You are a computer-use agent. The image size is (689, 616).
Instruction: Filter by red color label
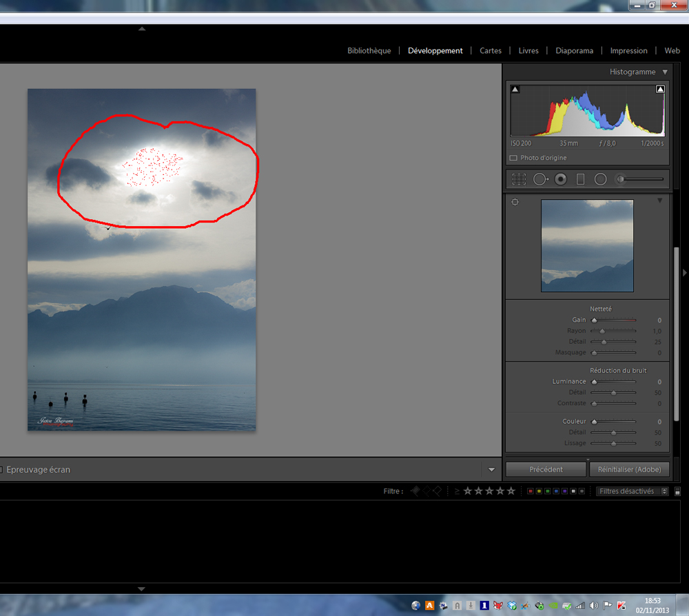coord(530,491)
